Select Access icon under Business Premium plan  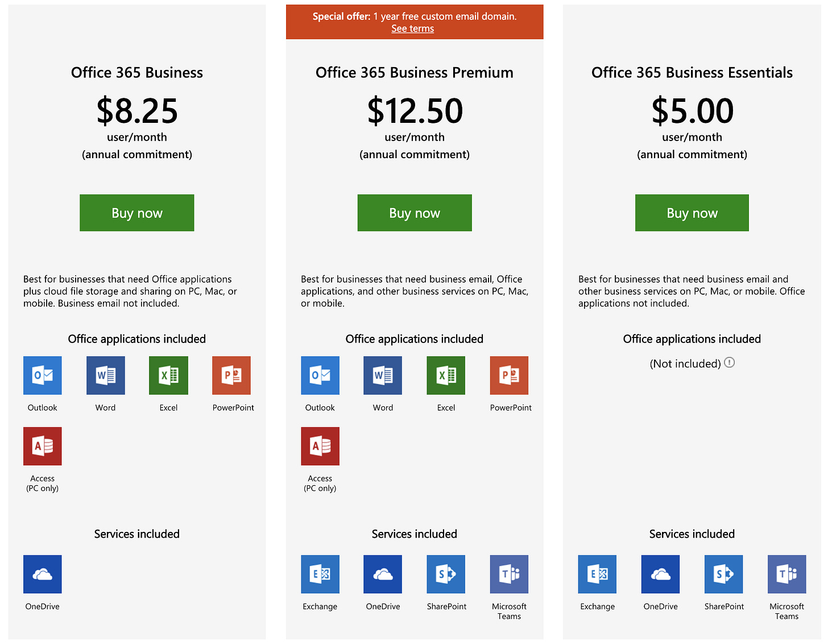pos(320,447)
